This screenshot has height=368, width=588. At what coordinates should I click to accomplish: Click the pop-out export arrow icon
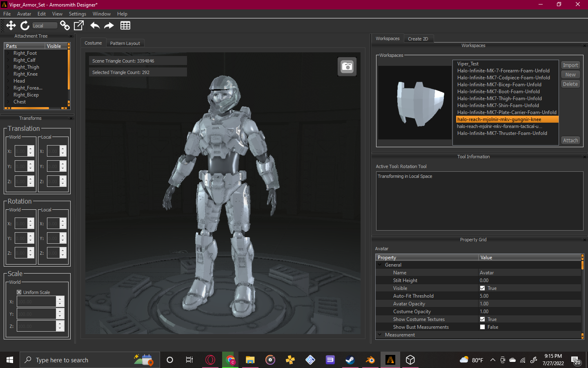tap(79, 25)
